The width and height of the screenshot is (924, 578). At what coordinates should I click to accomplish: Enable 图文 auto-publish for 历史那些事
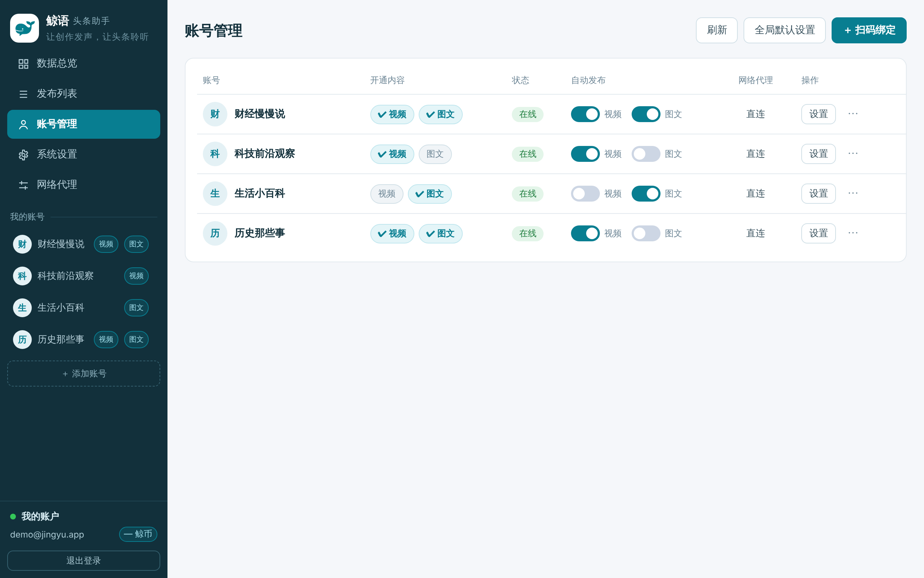(x=646, y=233)
